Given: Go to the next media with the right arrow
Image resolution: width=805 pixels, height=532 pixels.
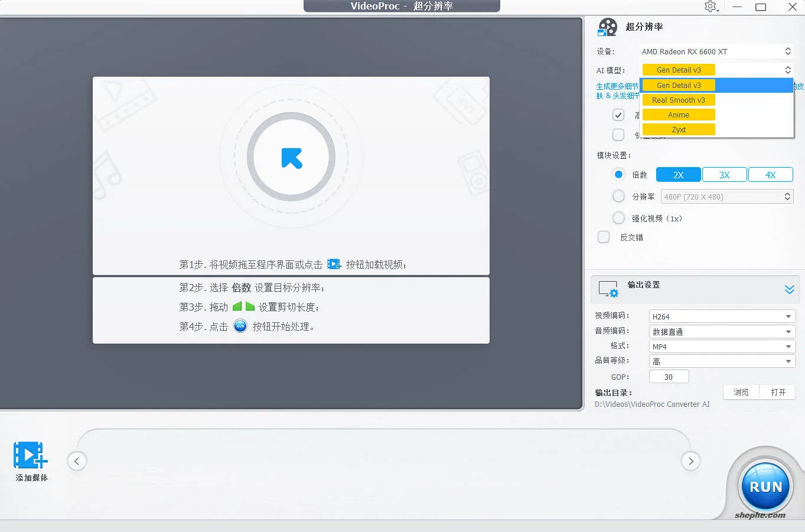Looking at the screenshot, I should click(690, 461).
